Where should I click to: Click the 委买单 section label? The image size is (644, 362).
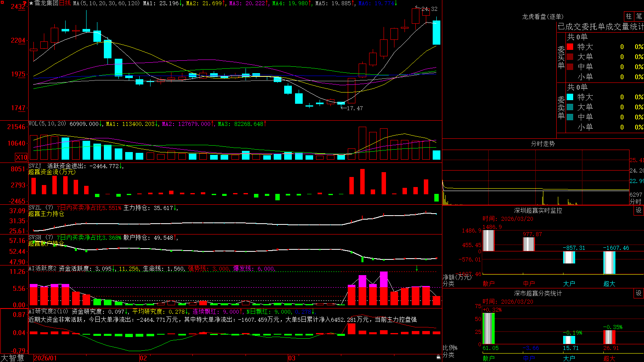click(561, 57)
